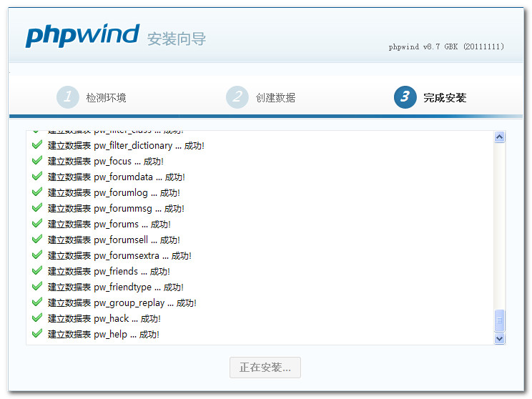The height and width of the screenshot is (399, 532).
Task: Click green check beside pw_forumlog
Action: coord(37,192)
